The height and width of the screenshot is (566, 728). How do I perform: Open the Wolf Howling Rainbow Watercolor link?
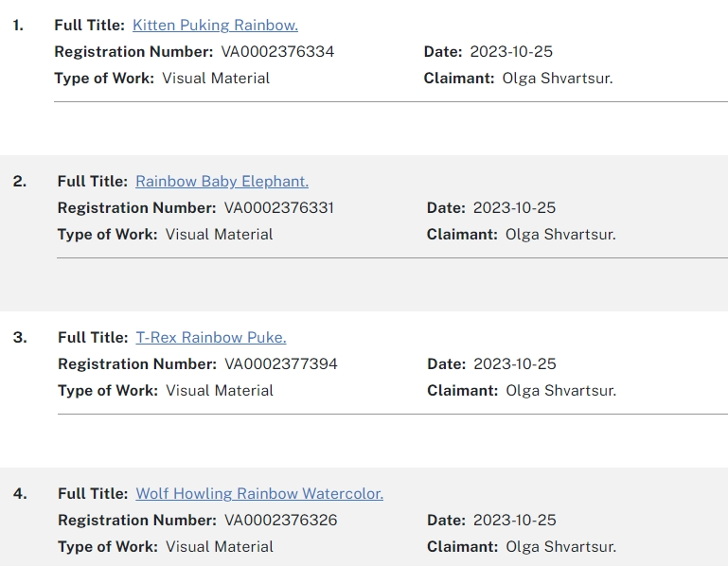(259, 493)
